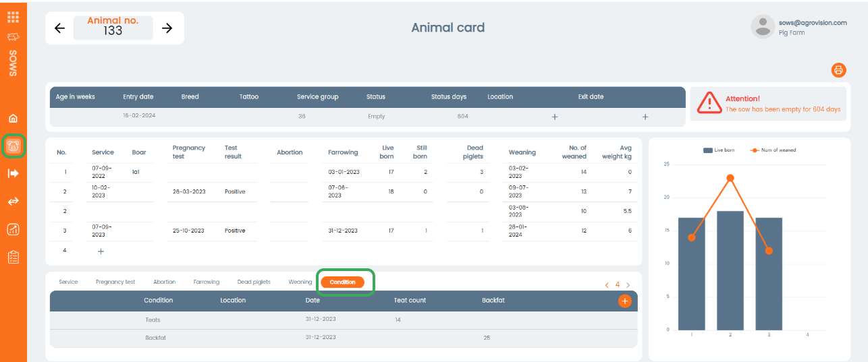Click the Dead piglets column header in table

pyautogui.click(x=474, y=152)
